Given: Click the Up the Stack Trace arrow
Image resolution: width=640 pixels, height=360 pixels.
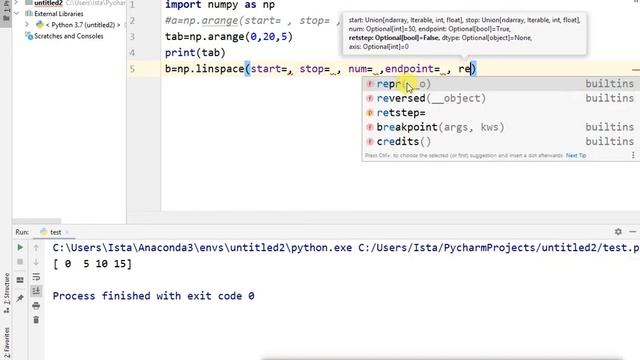Looking at the screenshot, I should coord(36,247).
